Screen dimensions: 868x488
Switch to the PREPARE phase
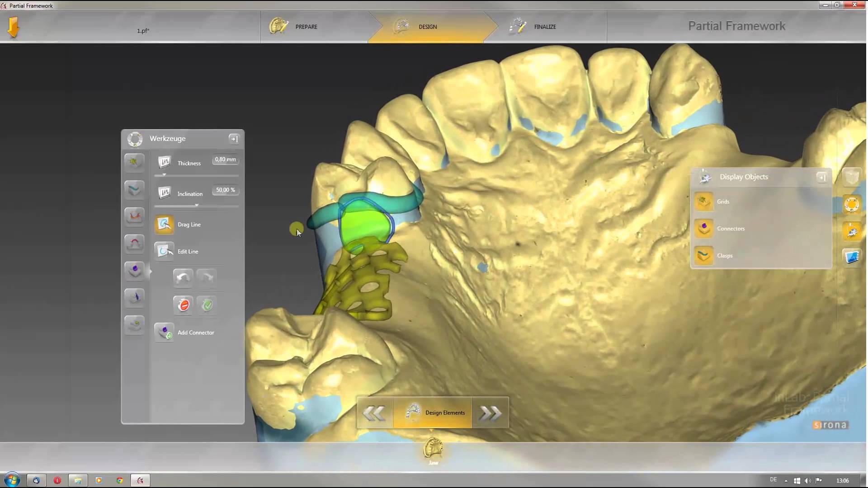pyautogui.click(x=306, y=27)
